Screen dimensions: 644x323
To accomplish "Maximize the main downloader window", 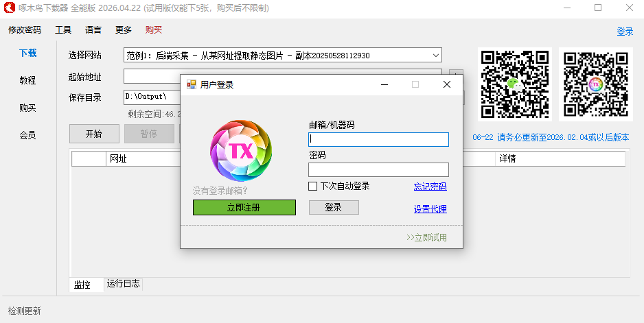I will point(598,8).
